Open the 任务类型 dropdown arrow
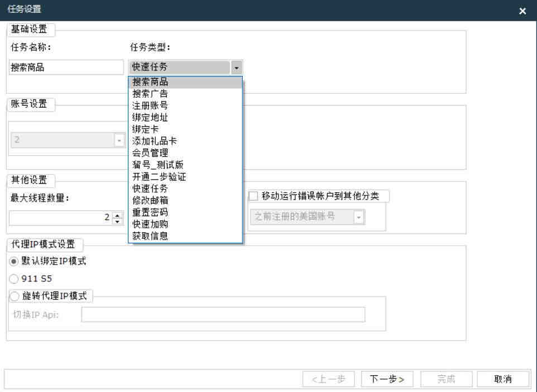 click(x=236, y=68)
